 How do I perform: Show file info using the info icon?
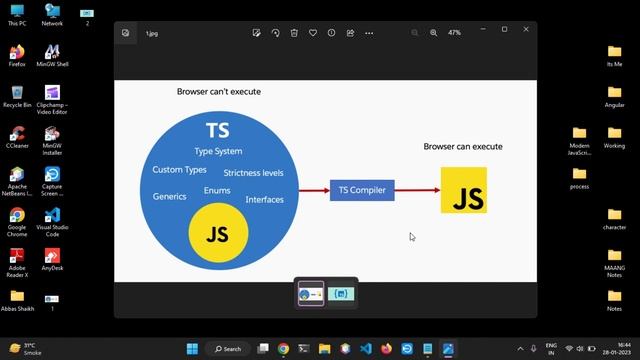(331, 33)
